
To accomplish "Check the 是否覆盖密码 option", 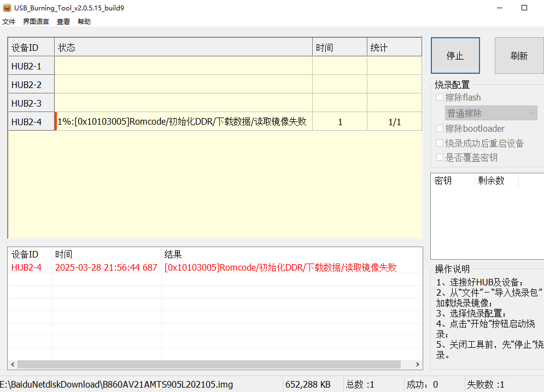I will [x=440, y=157].
